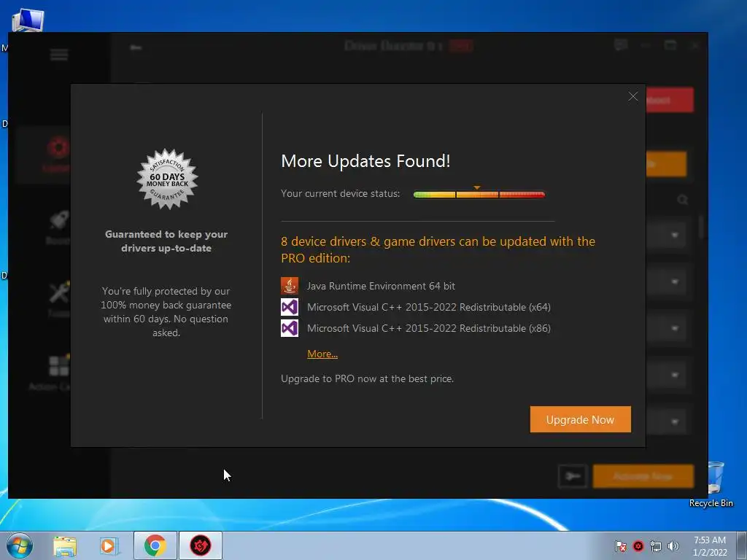Image resolution: width=747 pixels, height=560 pixels.
Task: Click Visual C++ Redistributable (x86) icon
Action: [x=289, y=328]
